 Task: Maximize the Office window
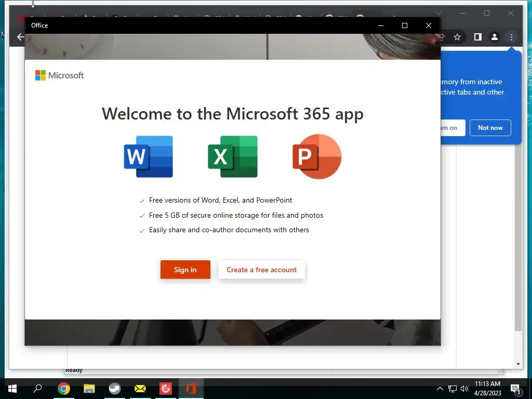click(x=404, y=25)
